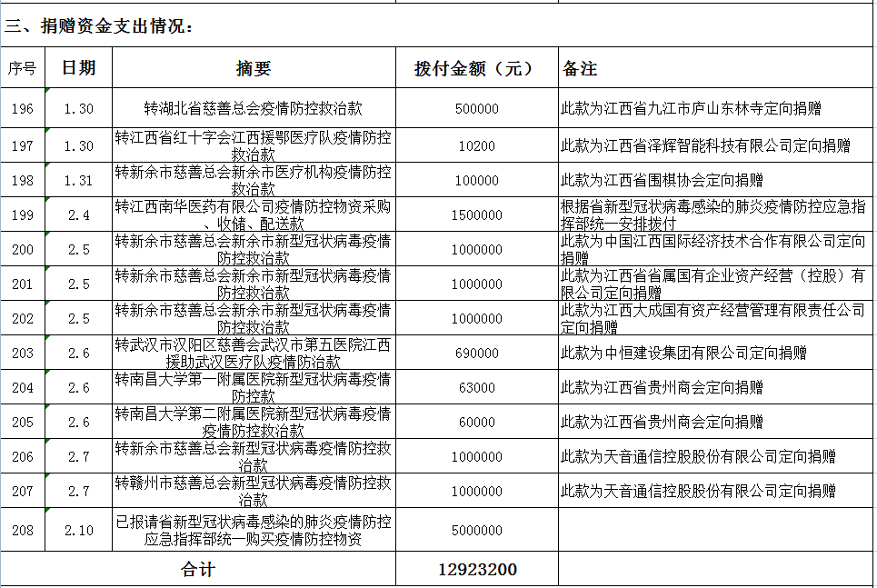The height and width of the screenshot is (588, 877).
Task: Select summary about 江西南华医药有限公司 in row 199
Action: [x=254, y=214]
